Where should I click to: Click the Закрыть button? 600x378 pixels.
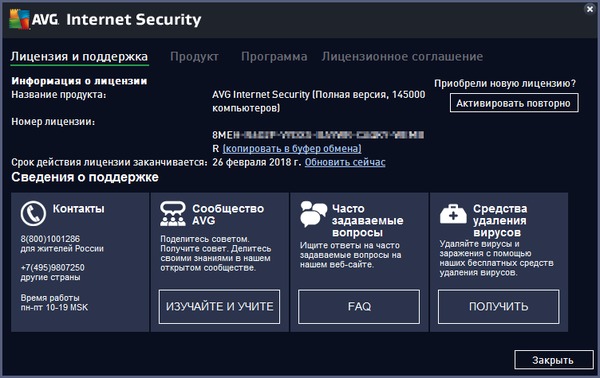[553, 360]
